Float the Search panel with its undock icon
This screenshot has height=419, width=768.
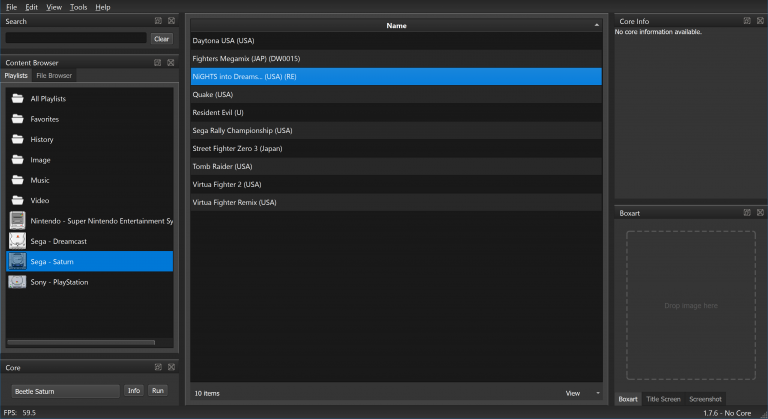point(159,21)
